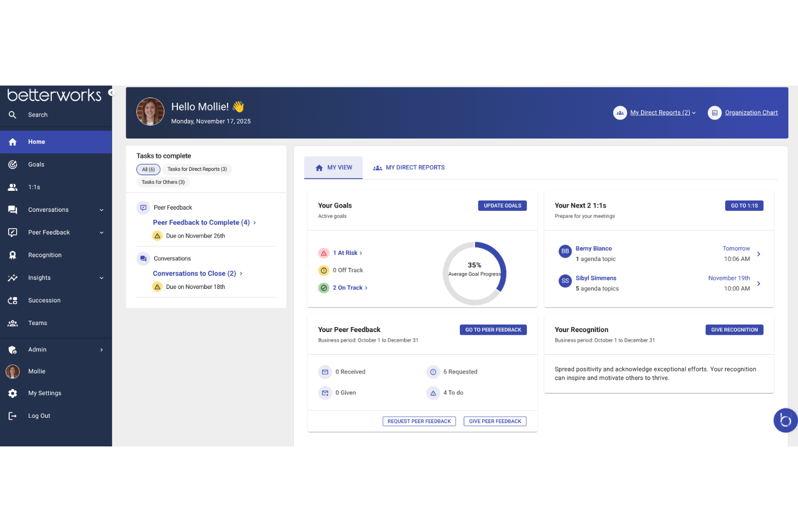Open Sibyl Simmens' upcoming 1:1 meeting
Image resolution: width=798 pixels, height=532 pixels.
[596, 278]
